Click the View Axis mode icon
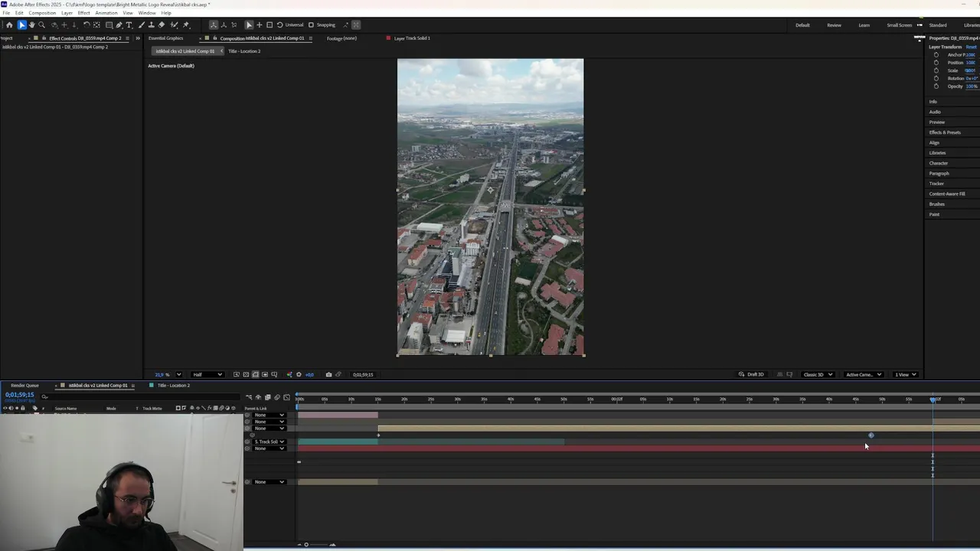980x551 pixels. tap(234, 25)
